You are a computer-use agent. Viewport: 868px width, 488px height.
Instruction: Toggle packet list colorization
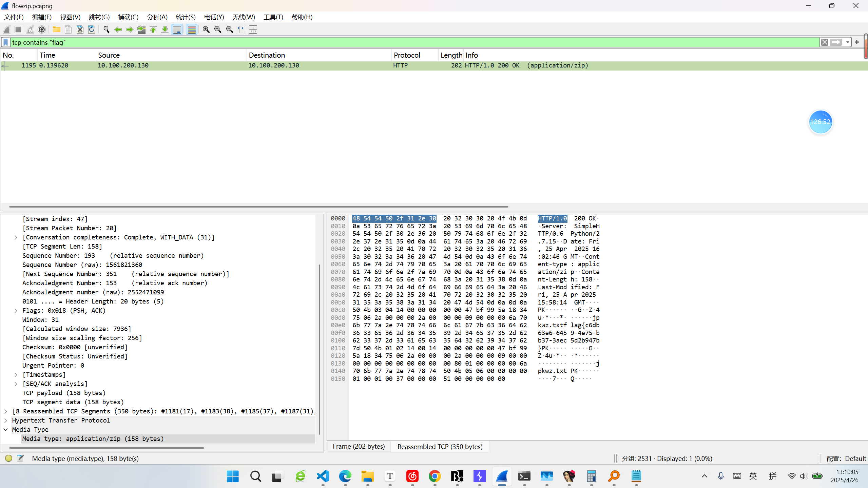pos(192,30)
